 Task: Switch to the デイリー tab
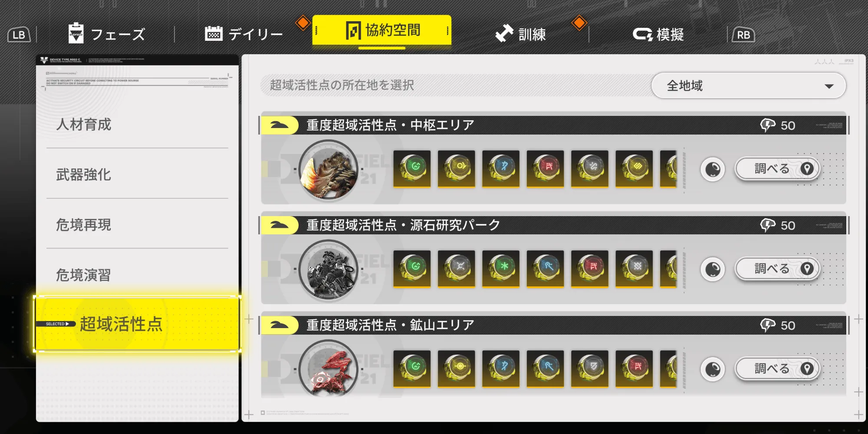[244, 34]
